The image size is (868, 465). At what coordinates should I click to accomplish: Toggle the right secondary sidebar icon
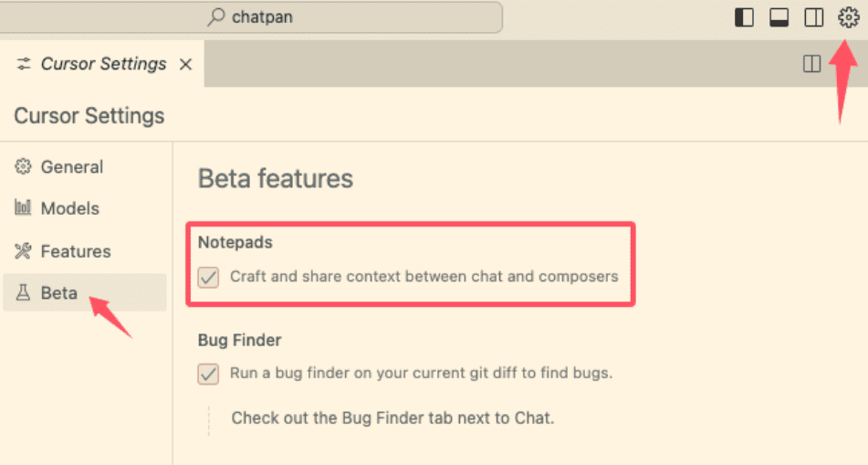[x=814, y=17]
